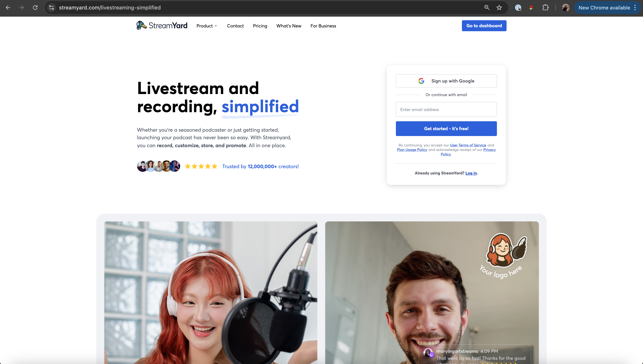Go to the Pricing page
Image resolution: width=643 pixels, height=364 pixels.
(x=260, y=26)
